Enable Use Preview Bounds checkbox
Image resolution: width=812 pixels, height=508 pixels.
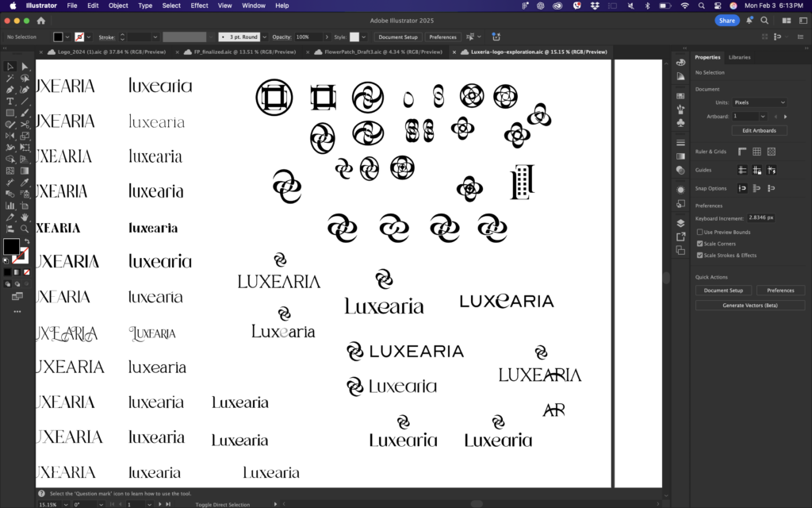(x=699, y=232)
